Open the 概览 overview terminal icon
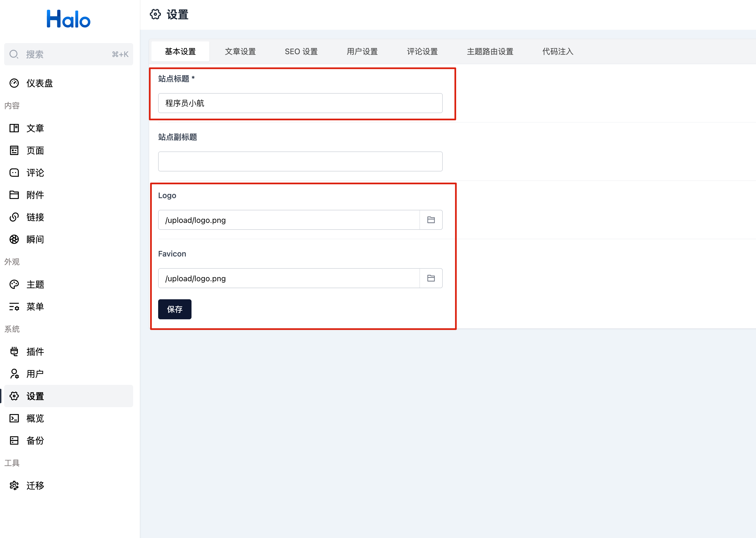The image size is (756, 538). [14, 419]
